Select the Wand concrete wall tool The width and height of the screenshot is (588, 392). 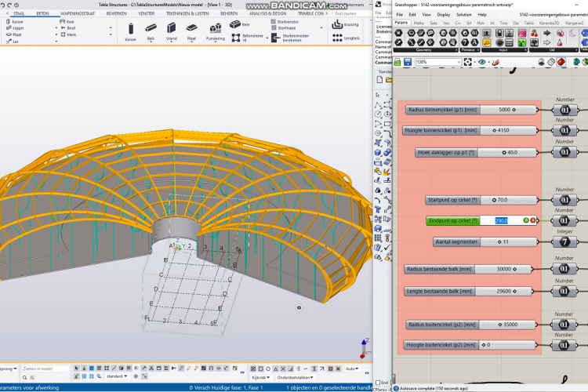(x=172, y=31)
